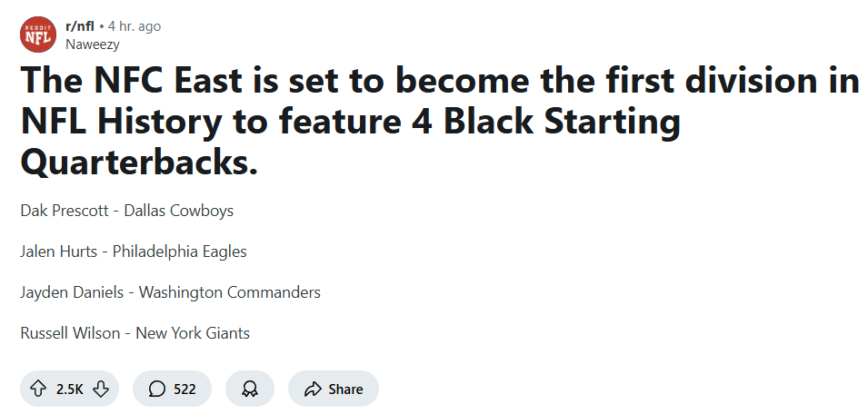Click the 2.5K vote score
This screenshot has width=868, height=414.
[x=70, y=389]
